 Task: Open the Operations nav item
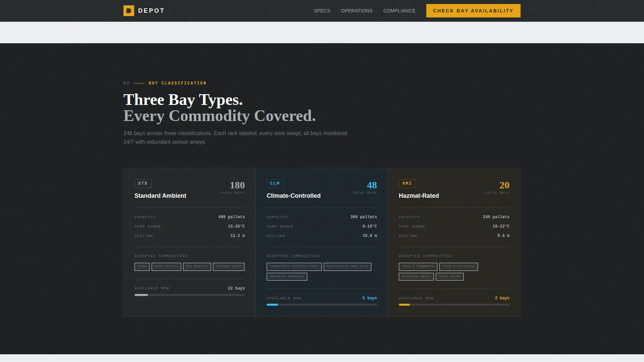click(357, 11)
